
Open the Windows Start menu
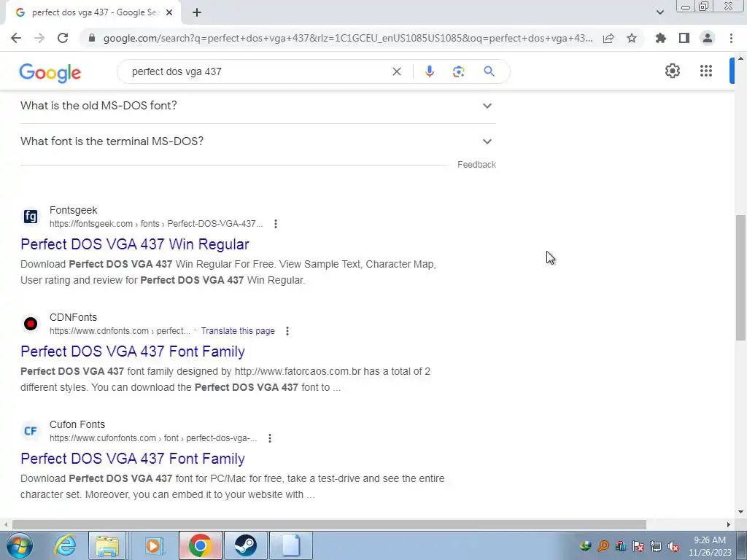[18, 545]
